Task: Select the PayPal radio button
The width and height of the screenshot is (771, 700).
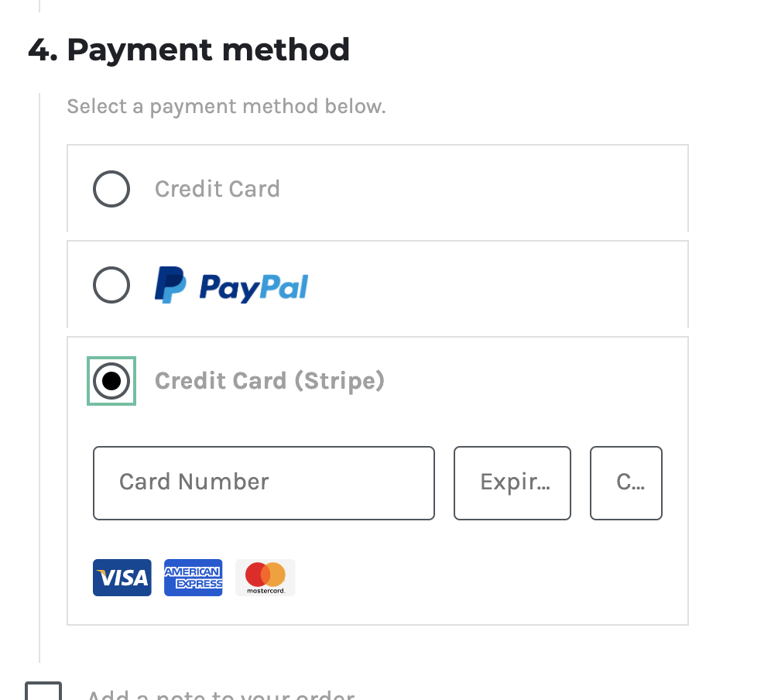Action: [x=111, y=284]
